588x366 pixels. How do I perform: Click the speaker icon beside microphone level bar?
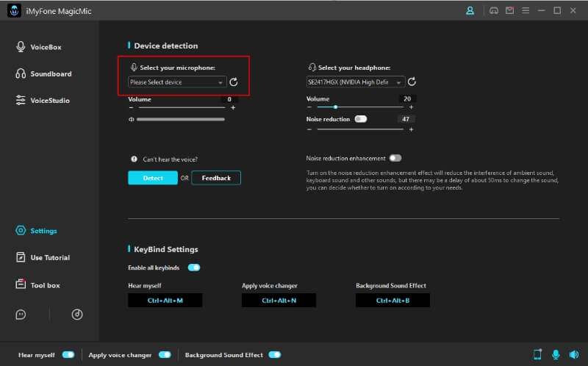tap(132, 119)
